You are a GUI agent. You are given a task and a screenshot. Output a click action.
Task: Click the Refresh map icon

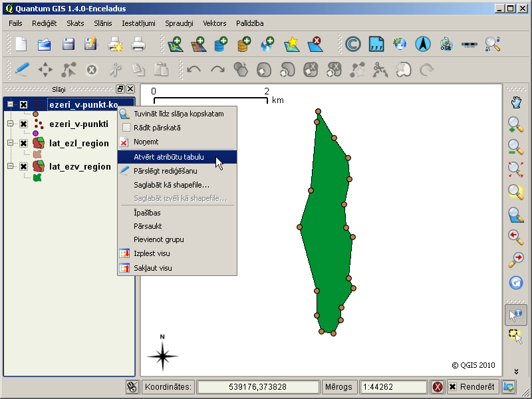click(516, 283)
